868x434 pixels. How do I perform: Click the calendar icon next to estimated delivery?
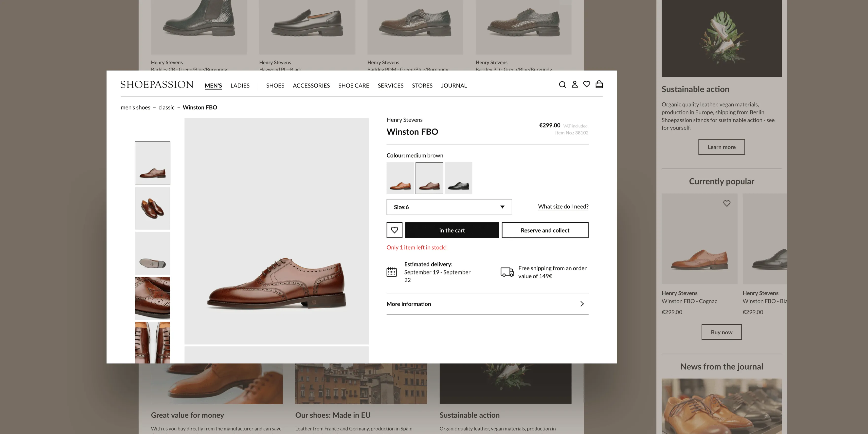392,271
